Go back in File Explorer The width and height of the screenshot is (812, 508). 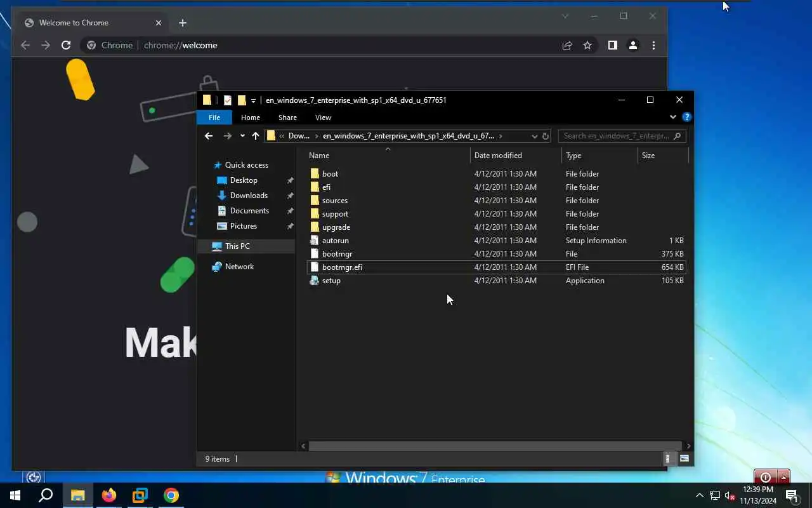click(209, 135)
